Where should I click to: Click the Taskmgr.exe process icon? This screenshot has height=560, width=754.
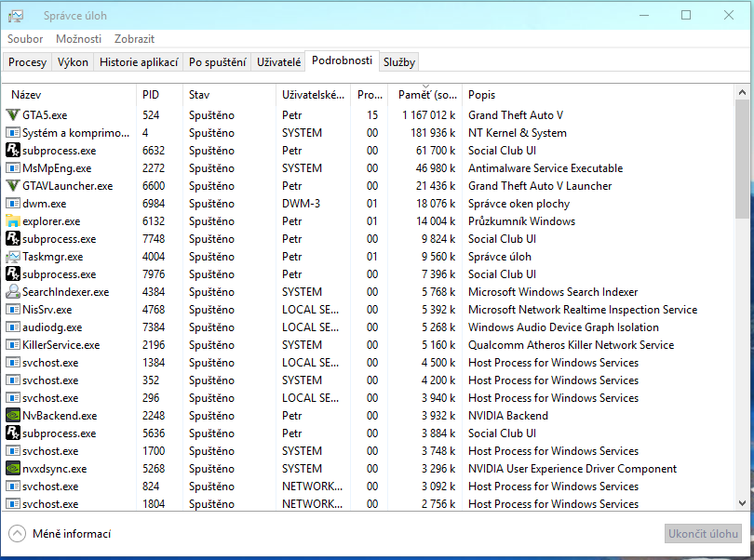coord(13,257)
